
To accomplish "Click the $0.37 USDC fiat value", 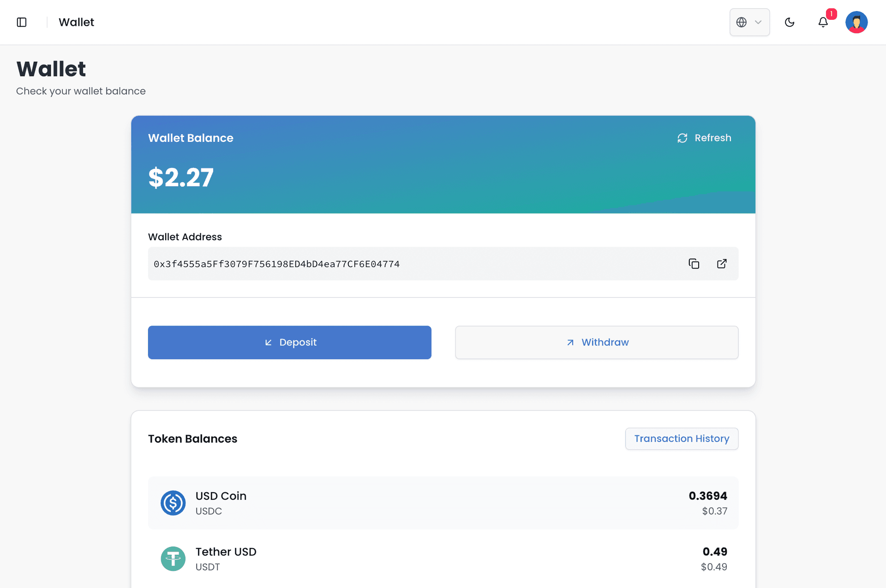I will point(715,511).
